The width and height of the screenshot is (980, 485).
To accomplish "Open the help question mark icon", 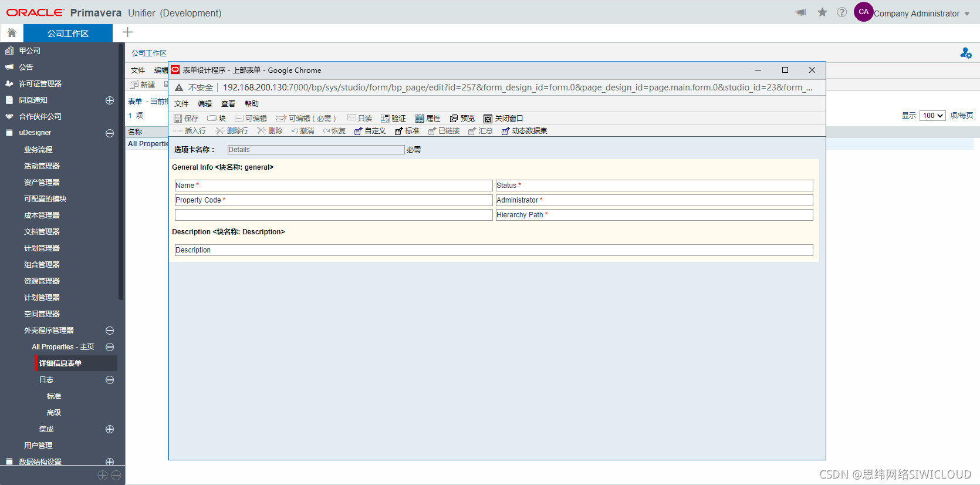I will tap(842, 12).
